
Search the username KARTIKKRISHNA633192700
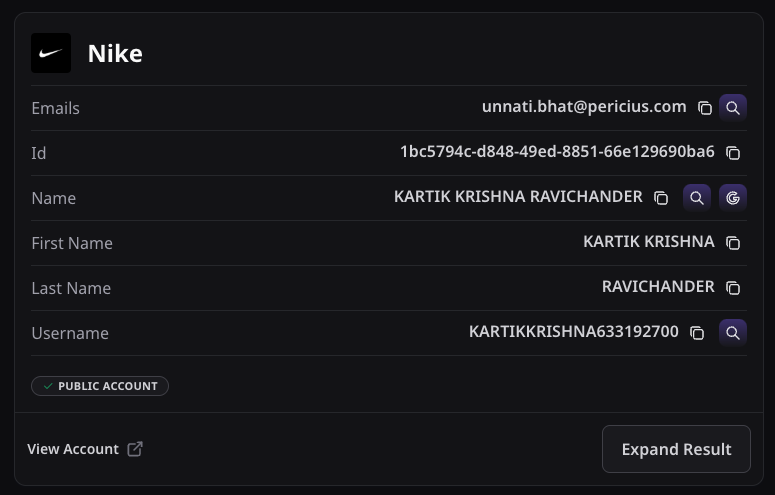(x=733, y=333)
